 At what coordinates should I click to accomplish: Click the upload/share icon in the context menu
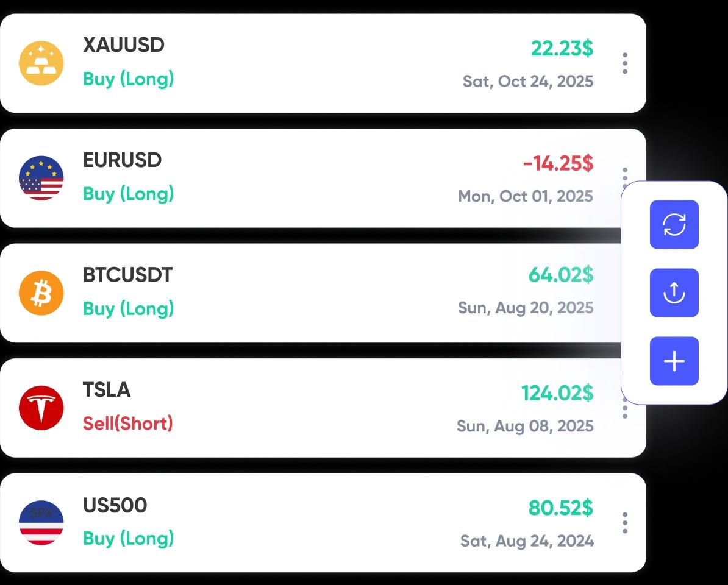click(674, 292)
